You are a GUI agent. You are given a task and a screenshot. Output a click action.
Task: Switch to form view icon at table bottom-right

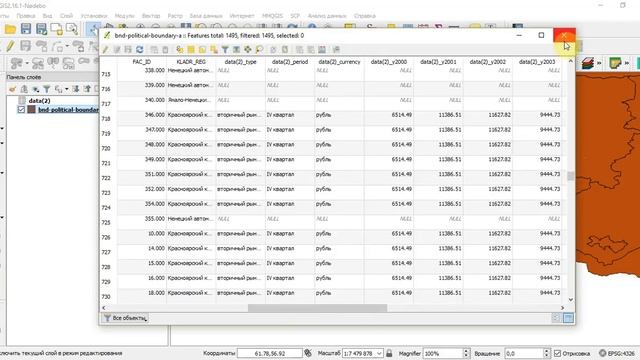556,318
